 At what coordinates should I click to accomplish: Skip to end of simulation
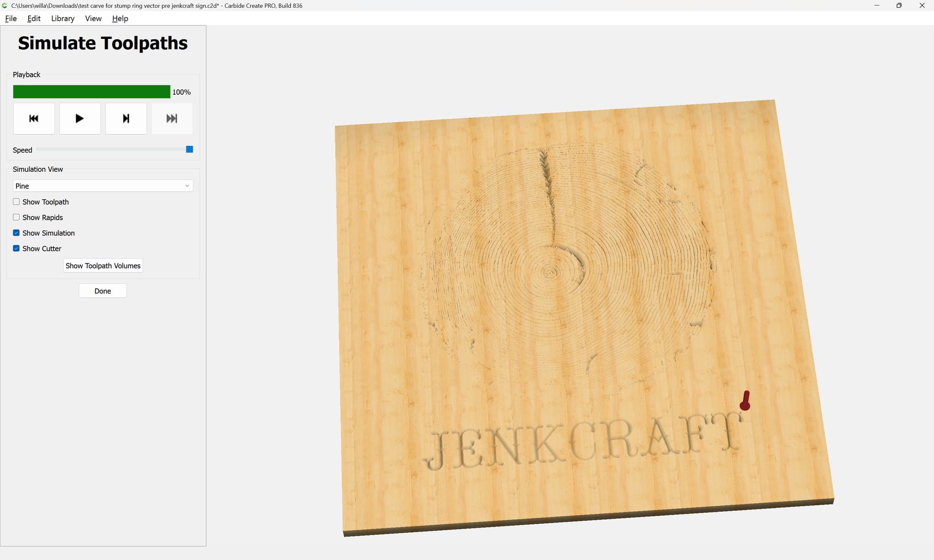172,118
